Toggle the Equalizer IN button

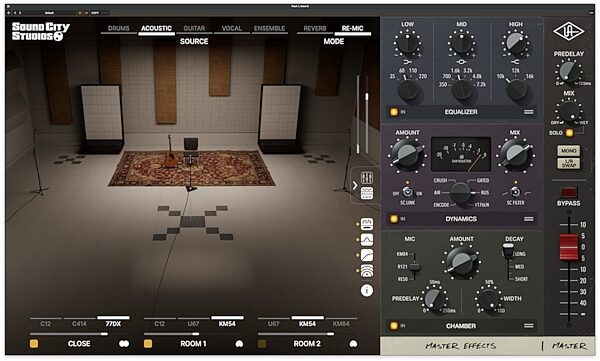coord(394,112)
